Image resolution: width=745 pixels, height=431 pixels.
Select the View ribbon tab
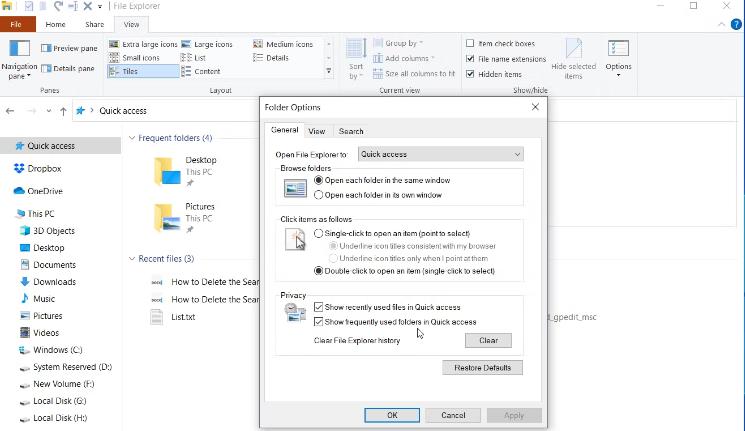[x=131, y=24]
